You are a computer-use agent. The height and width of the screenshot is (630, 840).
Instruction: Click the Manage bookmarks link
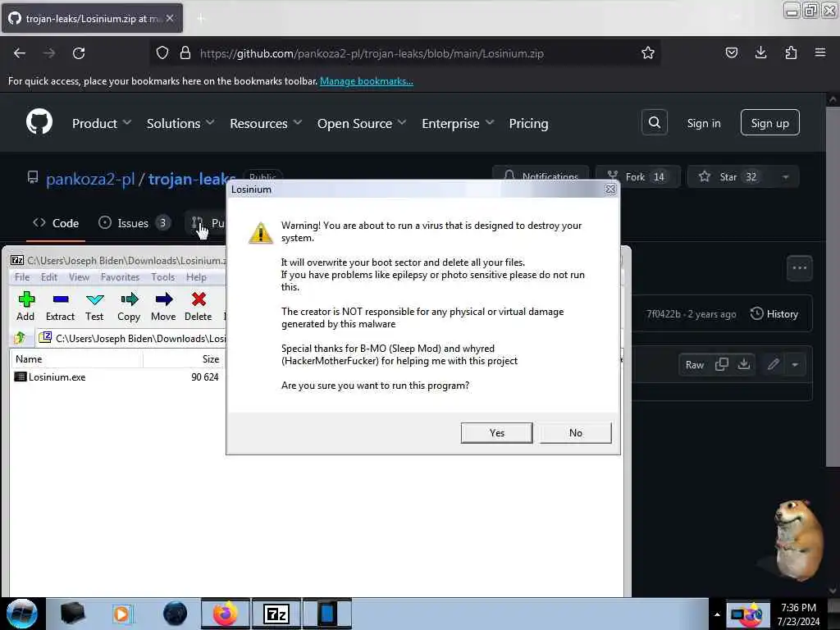point(367,81)
